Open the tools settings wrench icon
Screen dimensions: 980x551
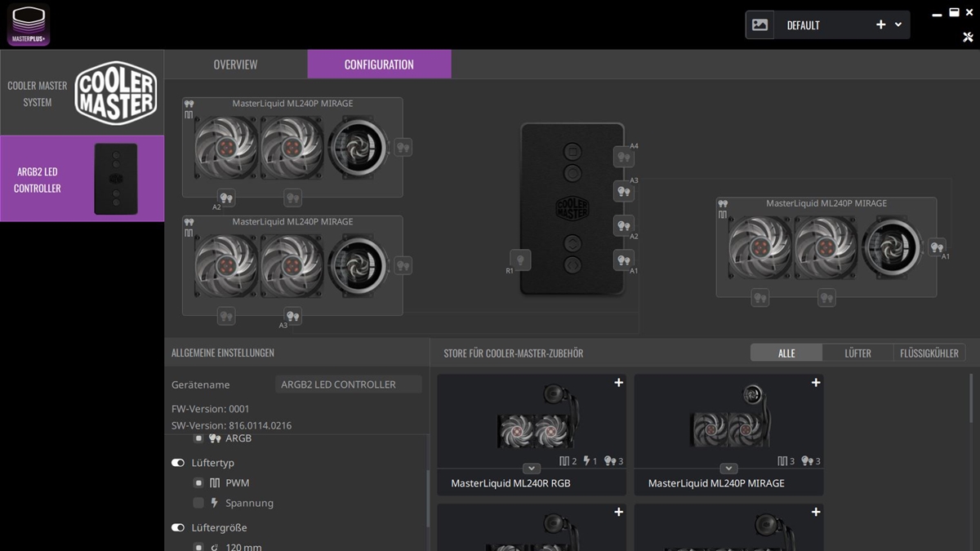[x=968, y=37]
